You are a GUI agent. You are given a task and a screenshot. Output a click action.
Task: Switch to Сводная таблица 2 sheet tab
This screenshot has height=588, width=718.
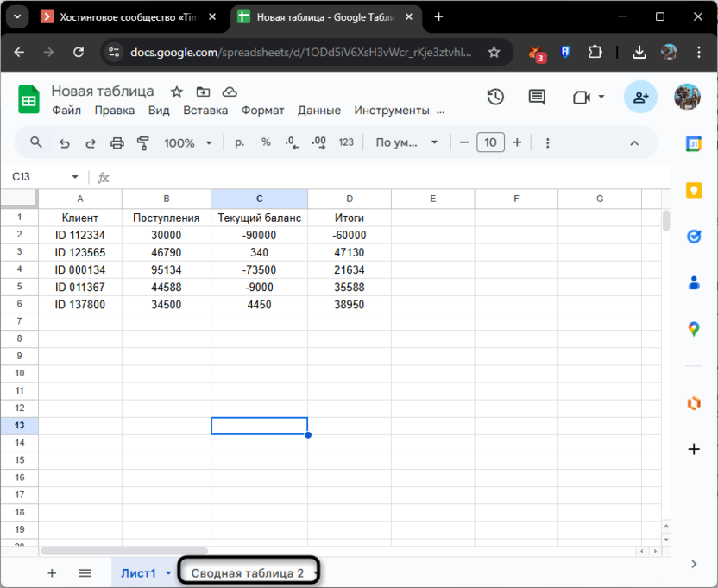[247, 573]
